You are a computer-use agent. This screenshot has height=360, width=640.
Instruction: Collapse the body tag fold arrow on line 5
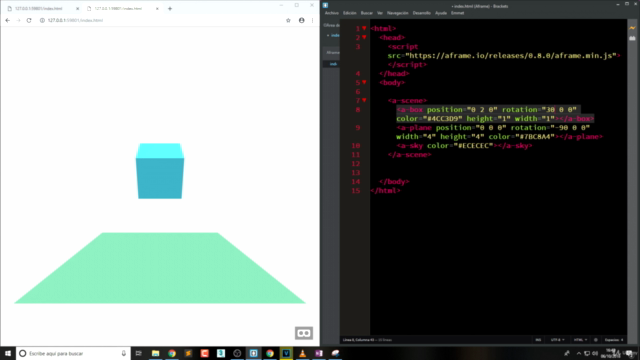(364, 82)
